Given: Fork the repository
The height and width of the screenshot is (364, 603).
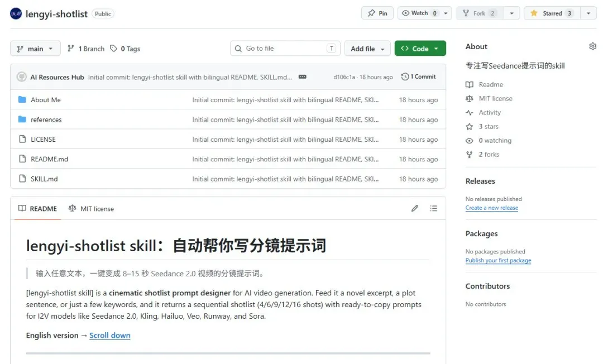Looking at the screenshot, I should [480, 13].
